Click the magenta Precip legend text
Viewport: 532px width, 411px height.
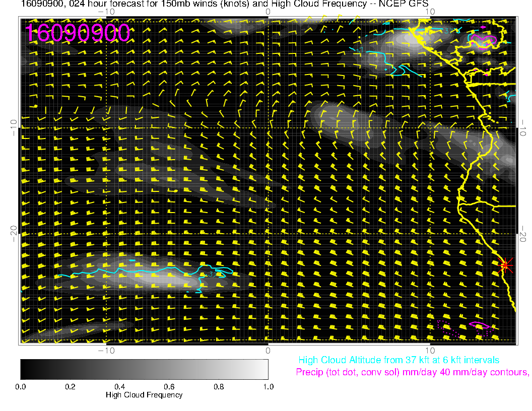click(412, 373)
